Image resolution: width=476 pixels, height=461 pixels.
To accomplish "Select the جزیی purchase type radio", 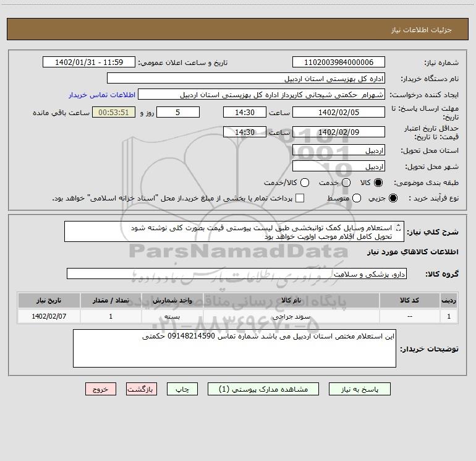I will (x=393, y=198).
